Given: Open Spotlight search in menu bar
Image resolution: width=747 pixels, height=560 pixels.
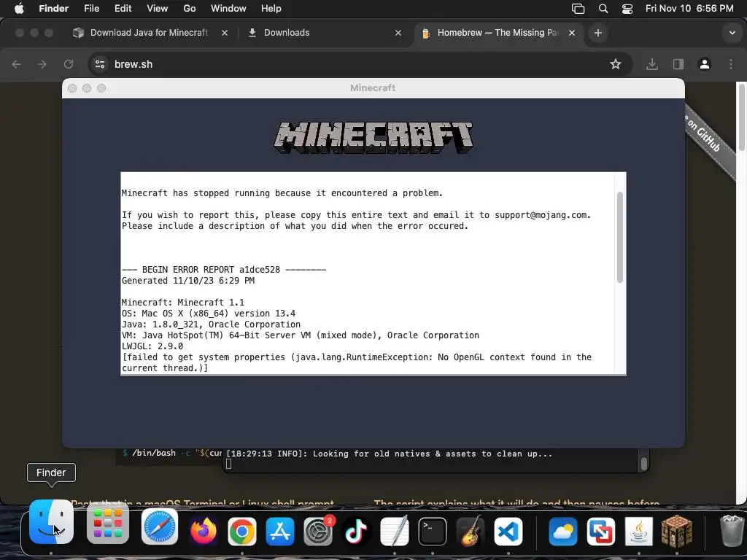Looking at the screenshot, I should coord(603,9).
